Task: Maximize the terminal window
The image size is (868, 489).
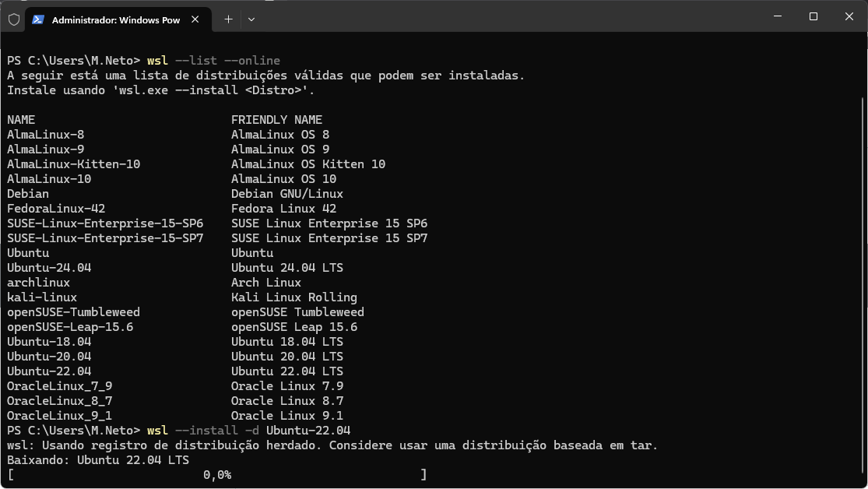Action: pos(814,16)
